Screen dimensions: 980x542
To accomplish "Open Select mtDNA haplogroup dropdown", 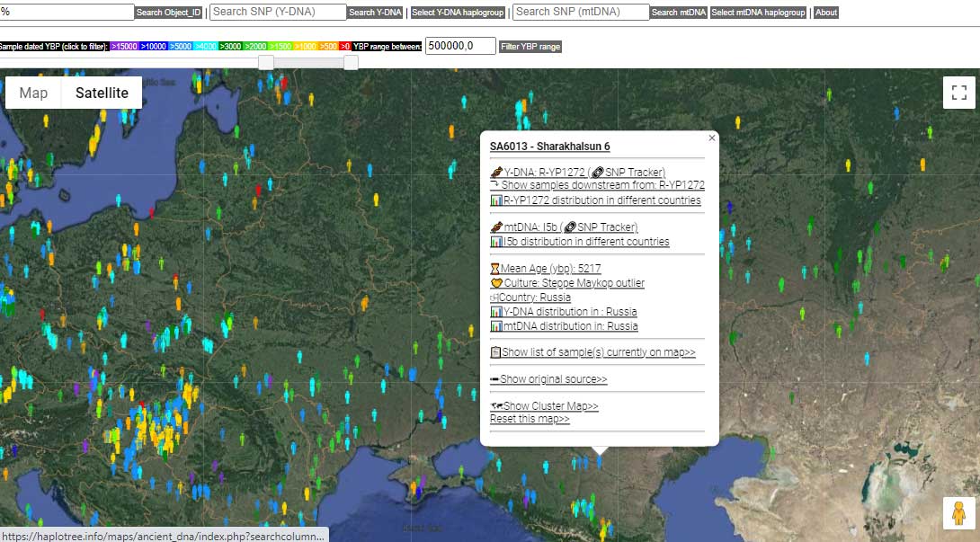I will coord(758,13).
